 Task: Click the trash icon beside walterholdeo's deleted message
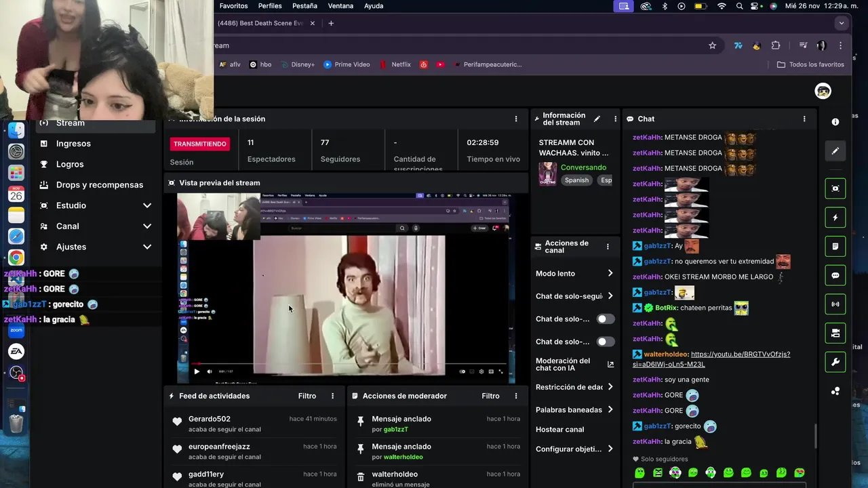coord(361,477)
